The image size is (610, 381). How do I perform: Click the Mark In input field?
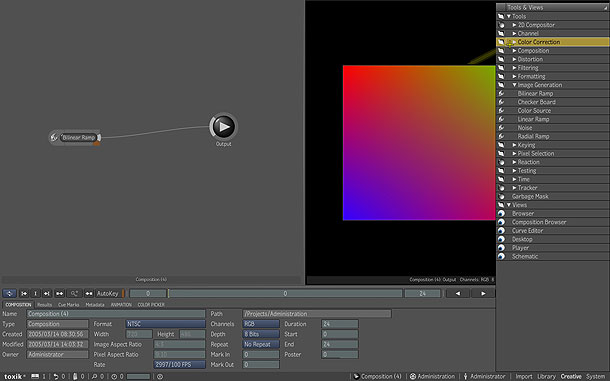click(x=261, y=355)
